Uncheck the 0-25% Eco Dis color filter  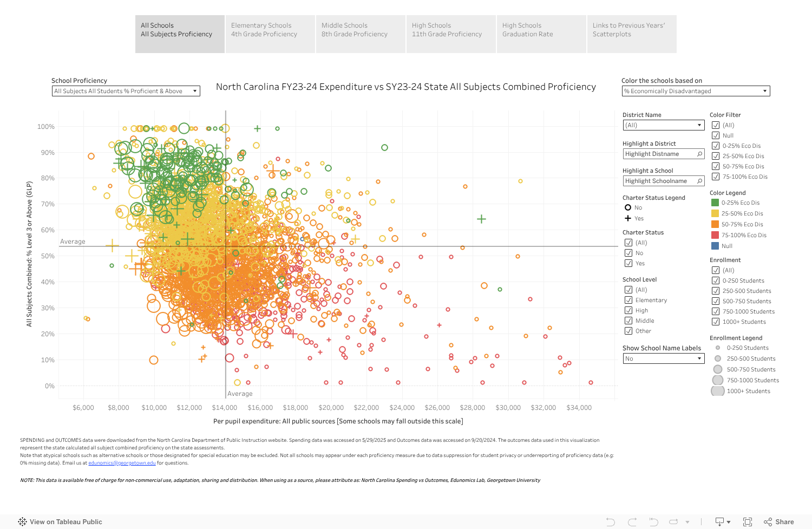716,146
